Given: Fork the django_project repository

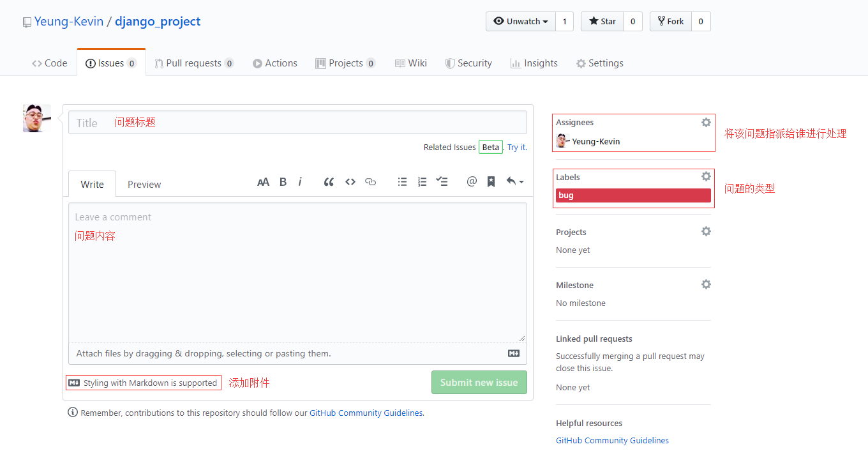Looking at the screenshot, I should (670, 21).
